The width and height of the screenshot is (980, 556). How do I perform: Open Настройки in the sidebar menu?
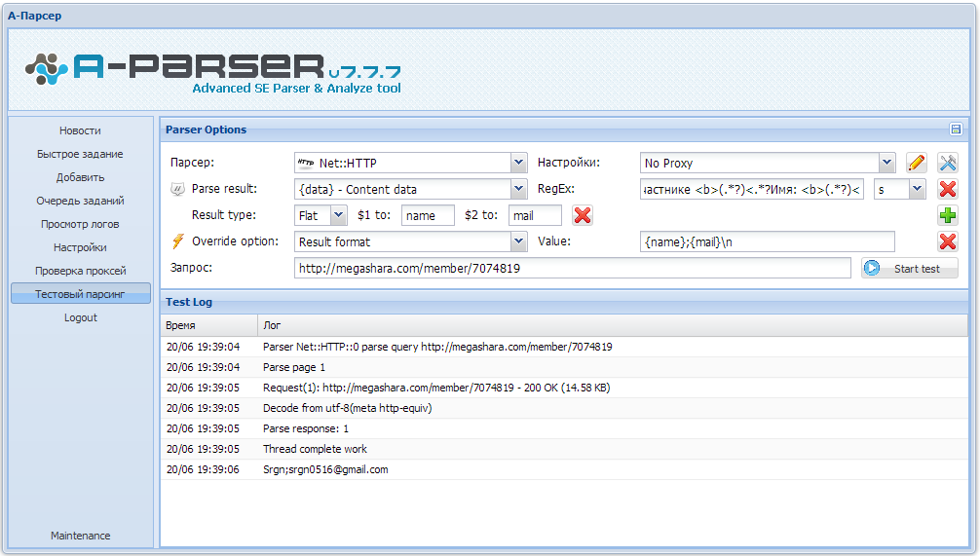point(80,247)
